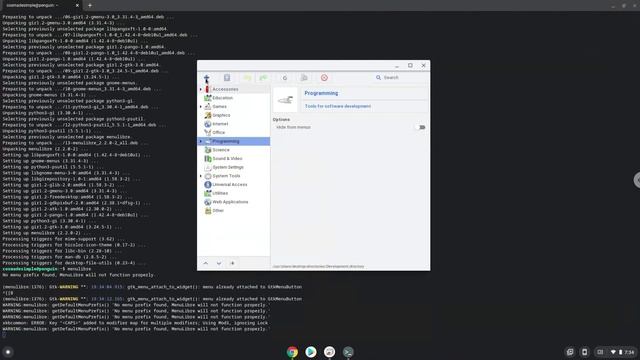Click the Programming name field

[x=365, y=93]
